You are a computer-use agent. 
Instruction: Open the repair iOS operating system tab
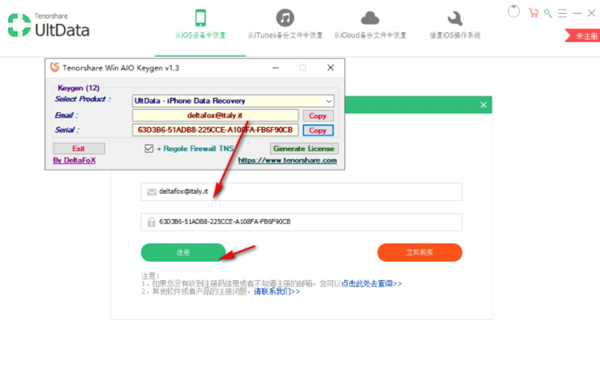click(455, 35)
